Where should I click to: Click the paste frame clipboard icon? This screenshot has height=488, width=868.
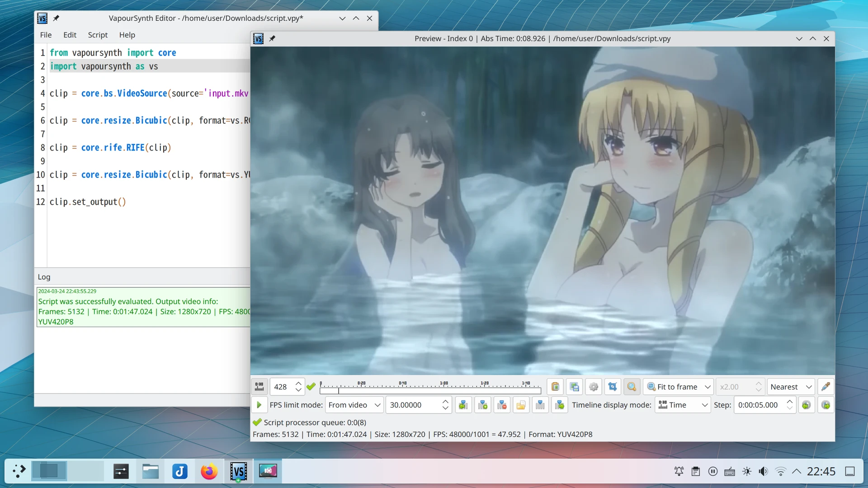(x=555, y=387)
